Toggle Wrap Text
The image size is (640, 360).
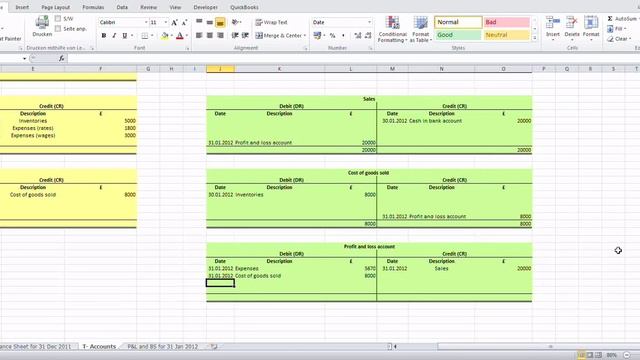[271, 22]
